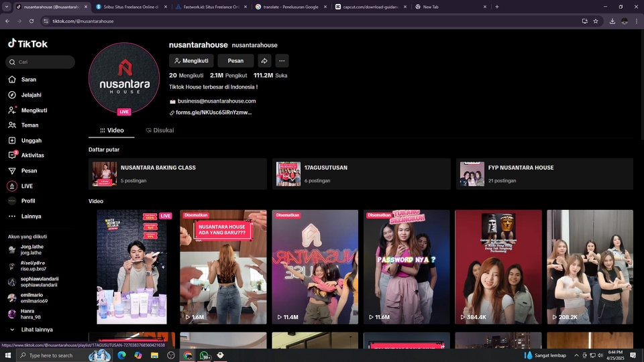This screenshot has height=362, width=644.
Task: Click the taskbar search box
Action: [x=64, y=355]
